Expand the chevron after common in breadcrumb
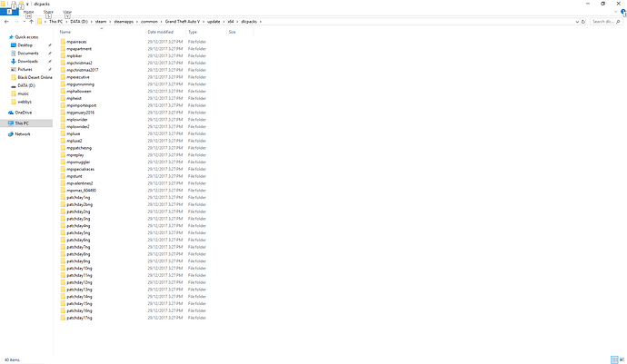This screenshot has height=364, width=627. [x=162, y=22]
